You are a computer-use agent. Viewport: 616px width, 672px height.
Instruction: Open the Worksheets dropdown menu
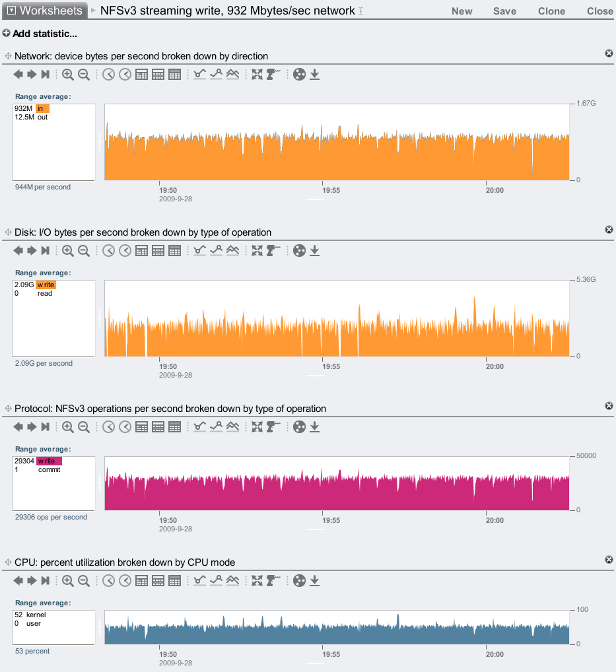44,11
